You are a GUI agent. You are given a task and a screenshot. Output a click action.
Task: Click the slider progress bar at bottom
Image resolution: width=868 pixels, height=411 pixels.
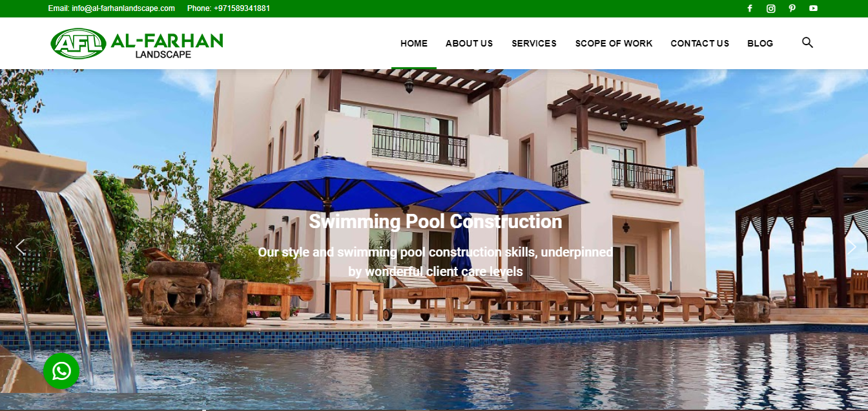434,409
